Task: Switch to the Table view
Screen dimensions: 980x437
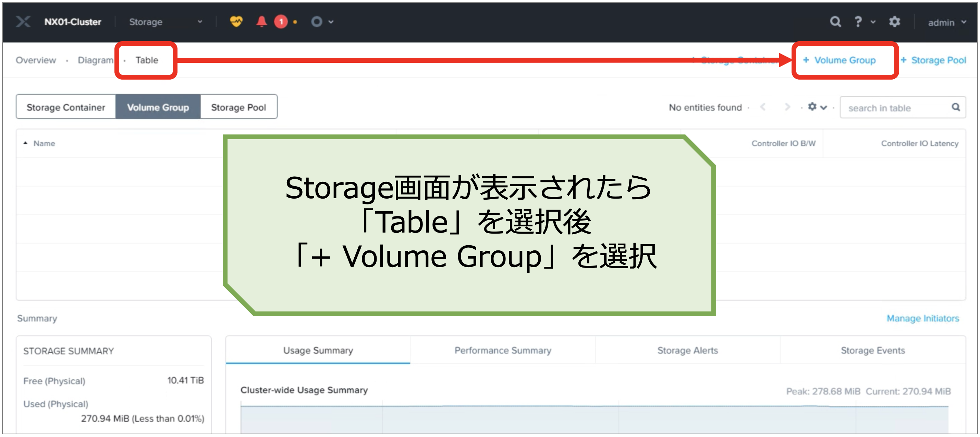Action: click(147, 60)
